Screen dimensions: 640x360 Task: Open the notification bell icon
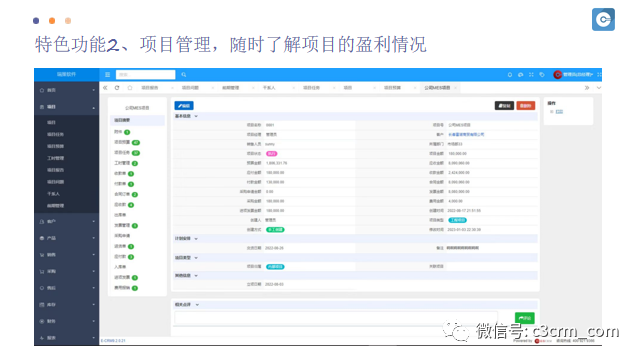[510, 75]
